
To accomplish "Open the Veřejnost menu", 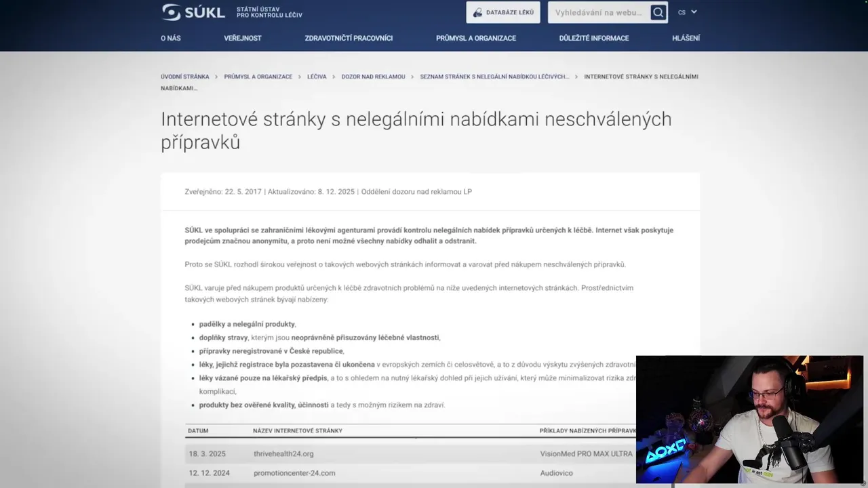I will pyautogui.click(x=243, y=38).
